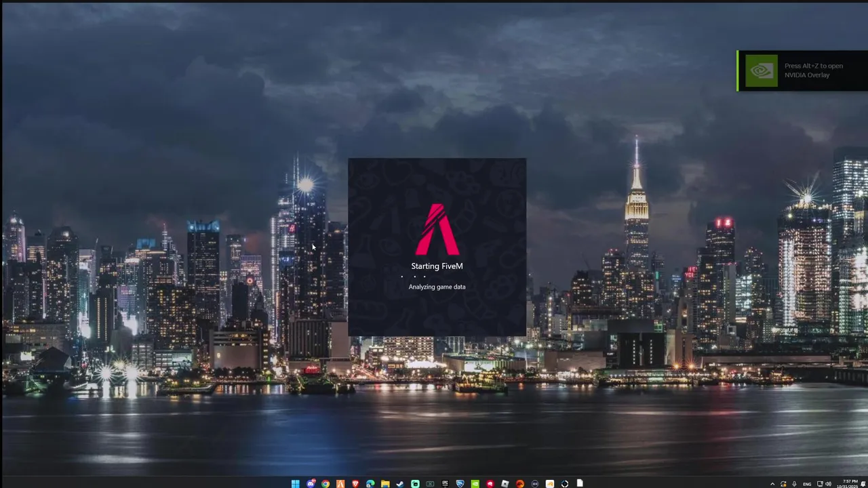Open the Windows Start menu
This screenshot has height=488, width=868.
click(296, 484)
